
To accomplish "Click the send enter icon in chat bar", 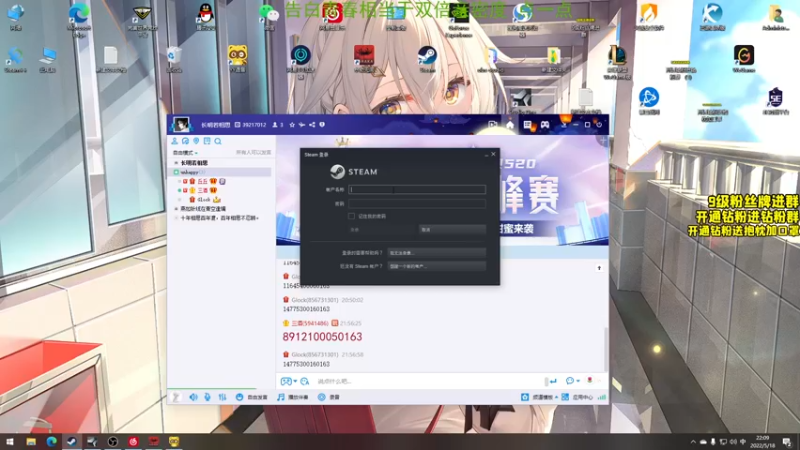I will pos(553,381).
